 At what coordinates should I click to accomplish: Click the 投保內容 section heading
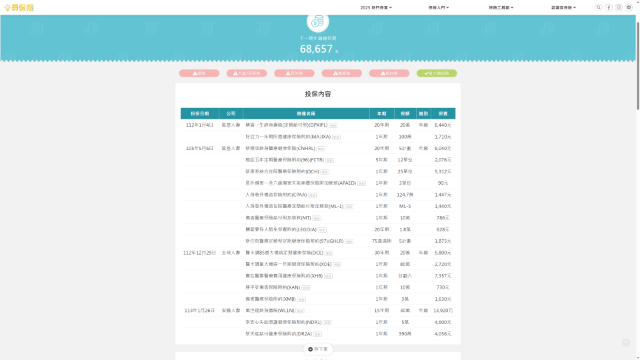click(x=318, y=94)
